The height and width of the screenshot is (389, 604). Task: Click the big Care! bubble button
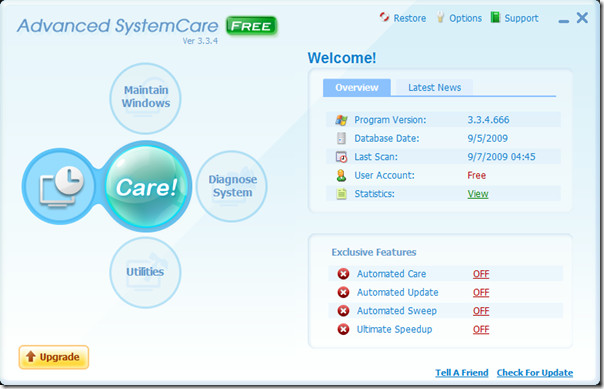[x=147, y=187]
